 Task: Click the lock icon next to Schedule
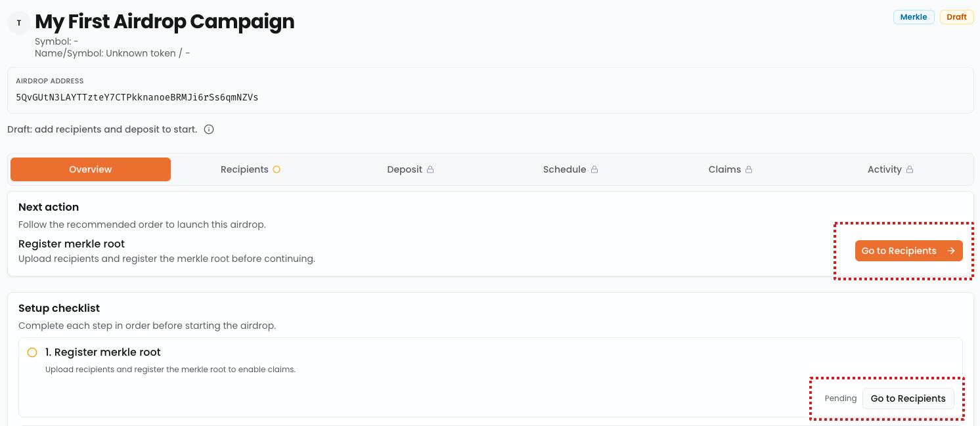click(x=594, y=169)
